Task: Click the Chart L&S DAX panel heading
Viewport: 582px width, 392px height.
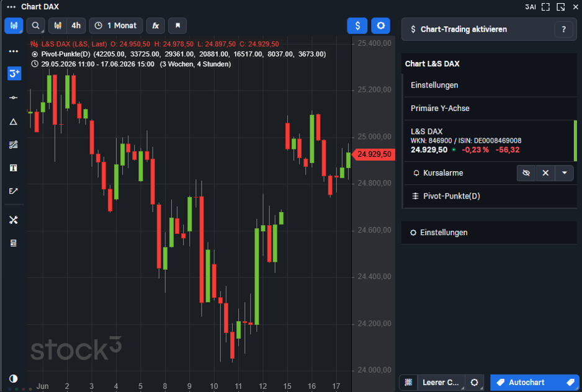Action: (x=432, y=64)
